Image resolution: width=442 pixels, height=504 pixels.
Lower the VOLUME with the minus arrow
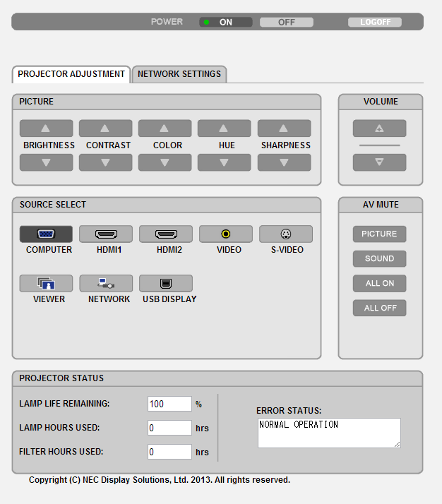point(379,162)
